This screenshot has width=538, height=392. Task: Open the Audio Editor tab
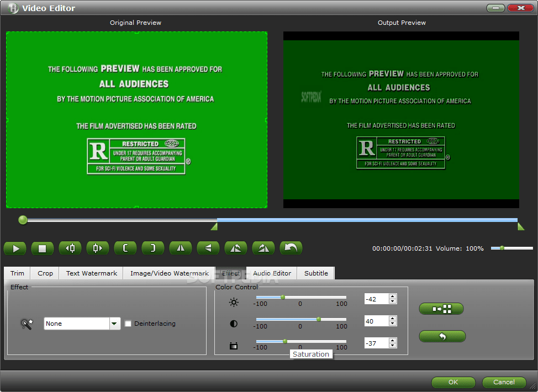[x=272, y=273]
